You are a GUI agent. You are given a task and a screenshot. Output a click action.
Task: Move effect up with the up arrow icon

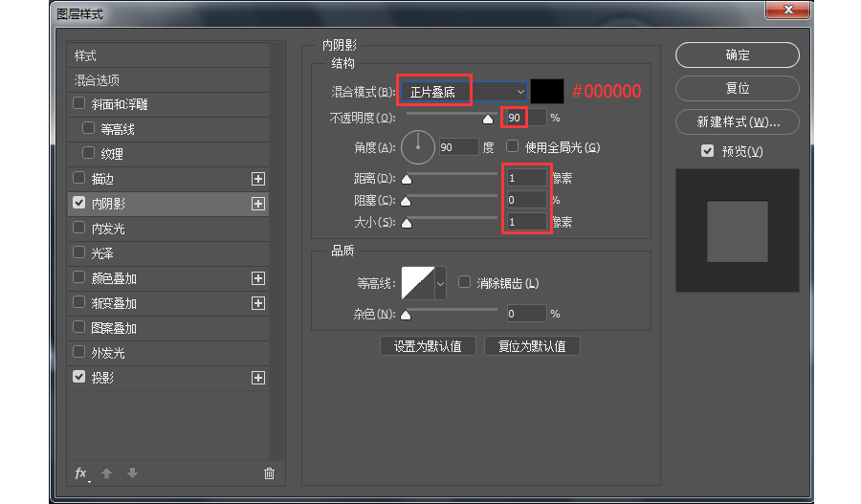point(106,472)
